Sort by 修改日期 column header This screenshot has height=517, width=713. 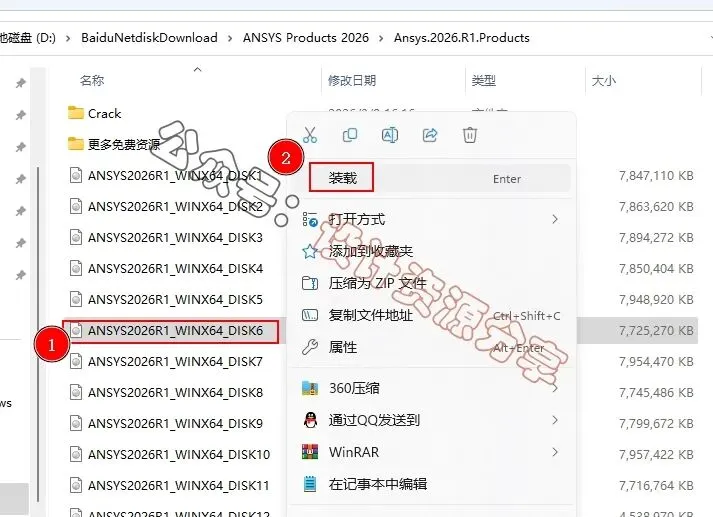pyautogui.click(x=352, y=81)
